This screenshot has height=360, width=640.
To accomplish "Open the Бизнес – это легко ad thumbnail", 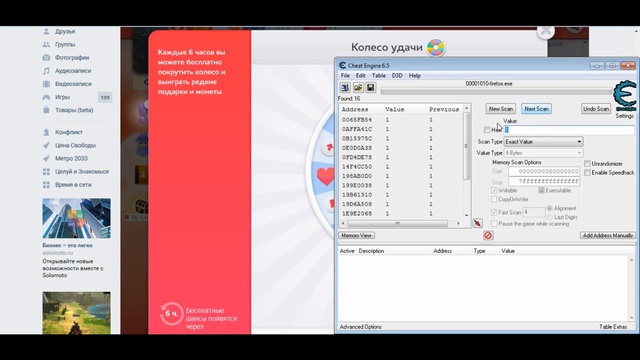I will tap(76, 218).
